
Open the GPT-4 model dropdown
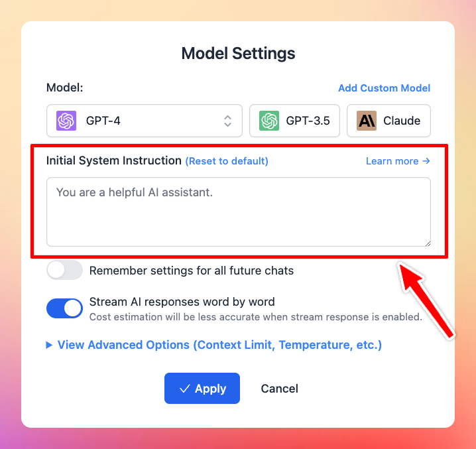pos(145,121)
